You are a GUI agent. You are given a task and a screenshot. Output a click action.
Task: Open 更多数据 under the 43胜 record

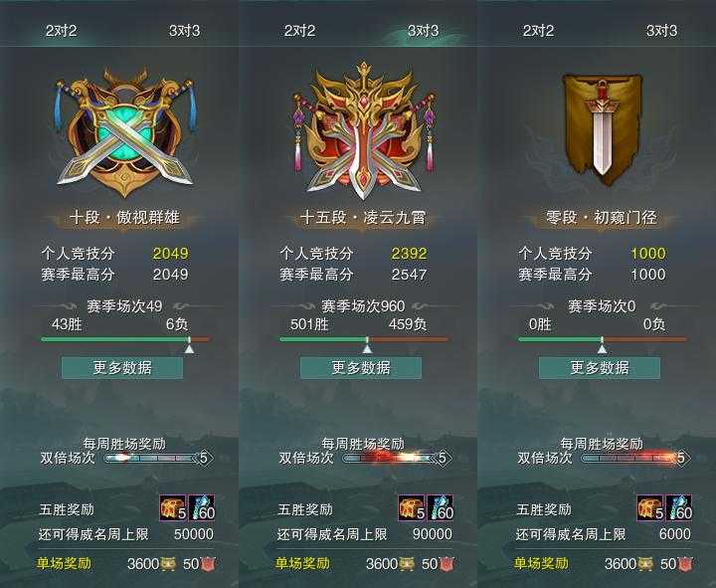[122, 368]
